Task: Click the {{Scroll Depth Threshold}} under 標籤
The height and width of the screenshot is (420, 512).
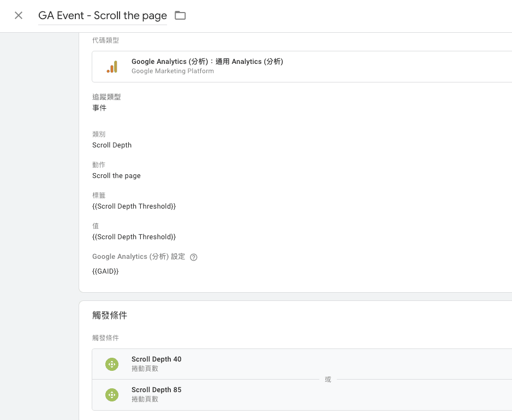Action: point(134,206)
